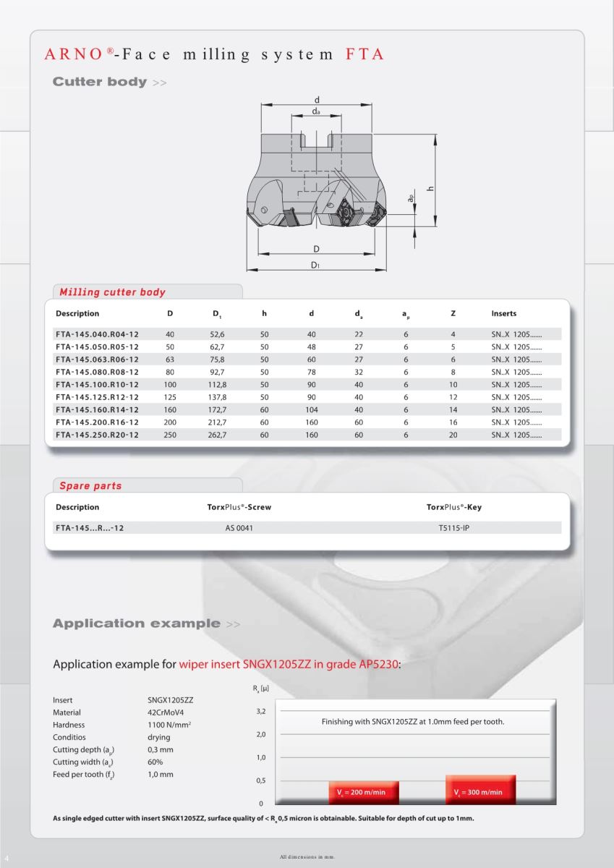
Task: Click the 'All dimensions in mm.' footer
Action: coord(307,857)
